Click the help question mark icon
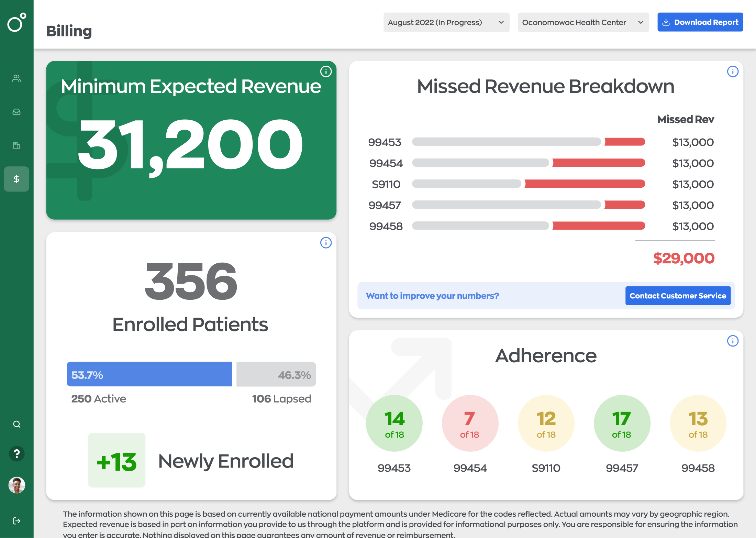Image resolution: width=756 pixels, height=538 pixels. click(x=16, y=454)
